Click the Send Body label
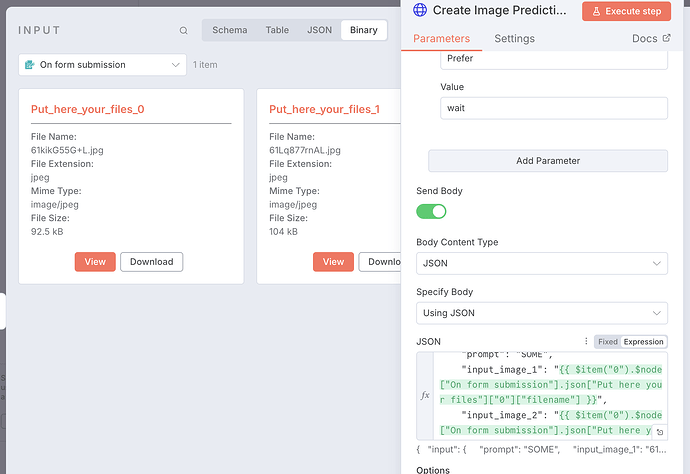The height and width of the screenshot is (474, 690). tap(439, 191)
